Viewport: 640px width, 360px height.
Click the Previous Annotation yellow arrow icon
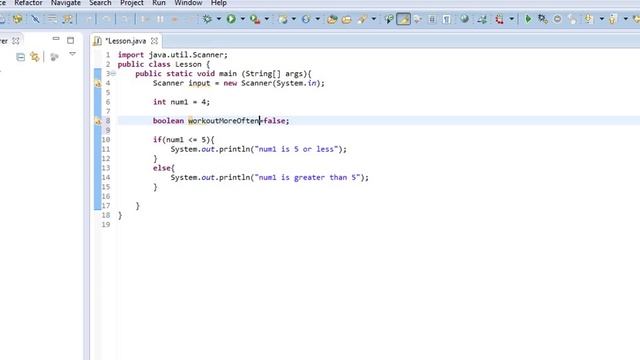tap(613, 19)
